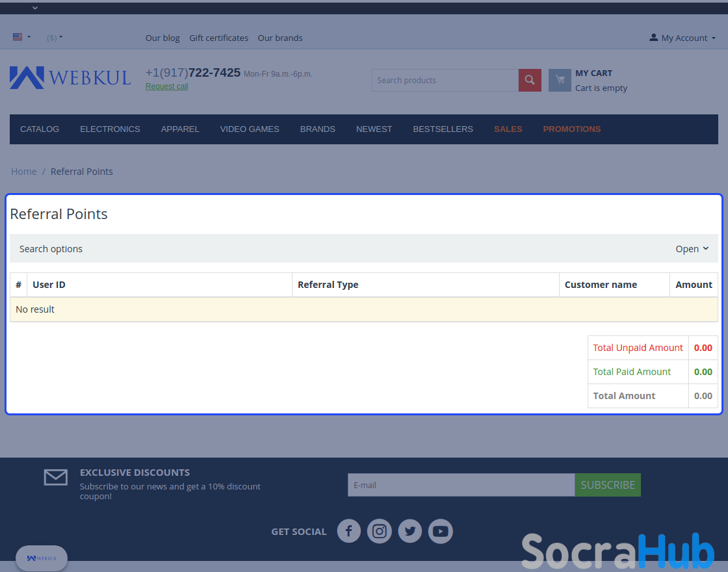
Task: Open the Sales menu item
Action: 508,129
